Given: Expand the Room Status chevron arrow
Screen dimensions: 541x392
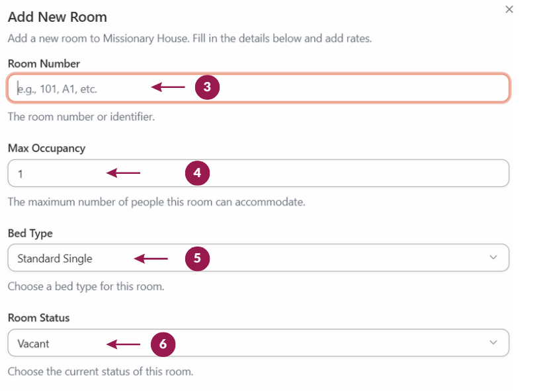Looking at the screenshot, I should point(493,342).
